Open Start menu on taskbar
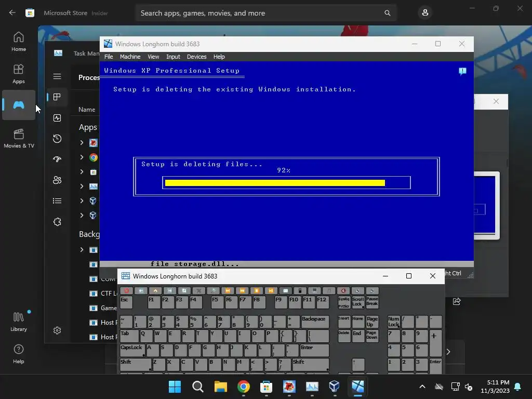The height and width of the screenshot is (399, 532). 175,387
